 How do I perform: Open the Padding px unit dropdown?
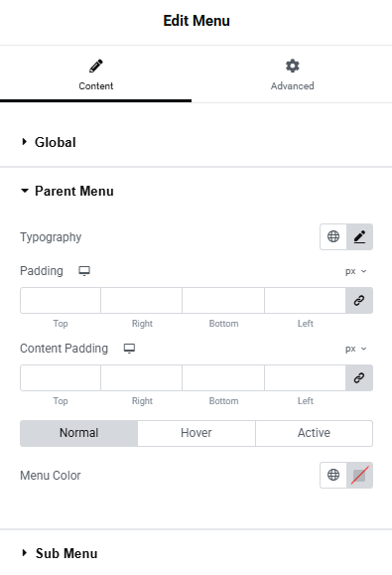click(x=355, y=271)
